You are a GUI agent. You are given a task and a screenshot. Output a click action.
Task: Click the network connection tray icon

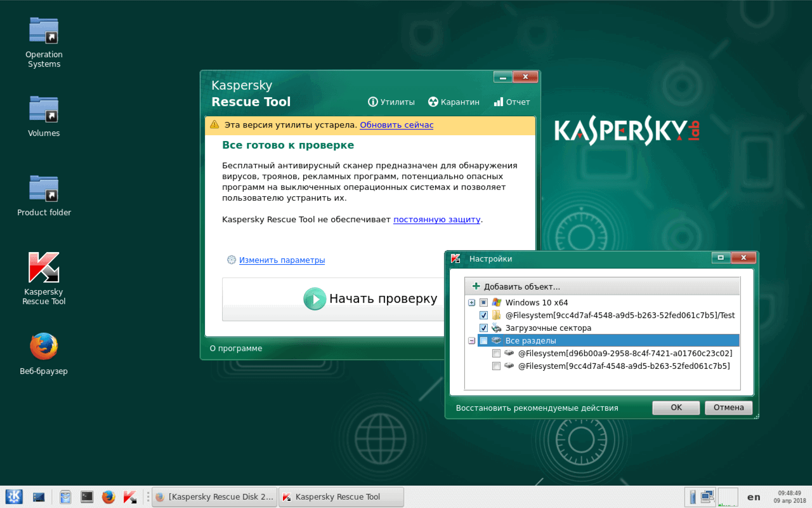(707, 497)
